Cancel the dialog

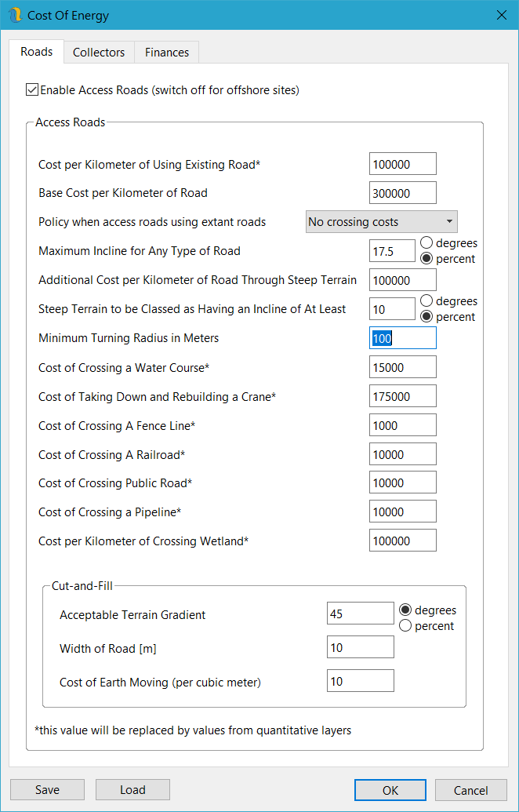tap(471, 790)
